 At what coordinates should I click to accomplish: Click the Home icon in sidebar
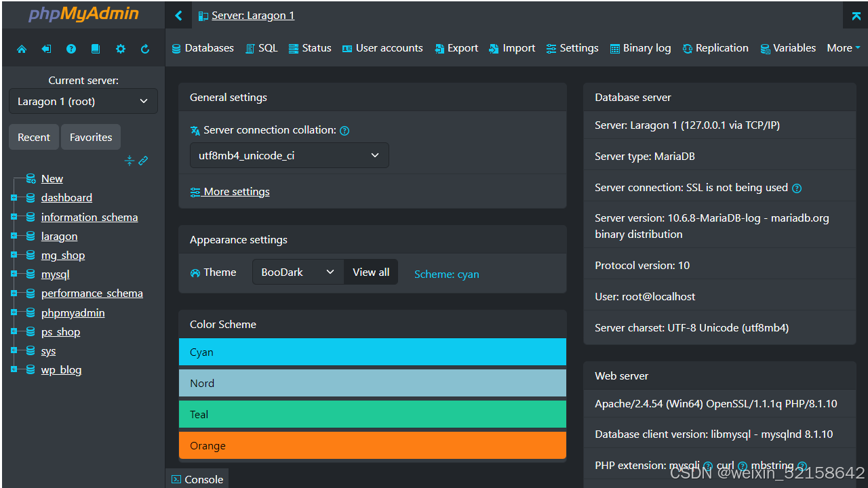click(x=22, y=49)
